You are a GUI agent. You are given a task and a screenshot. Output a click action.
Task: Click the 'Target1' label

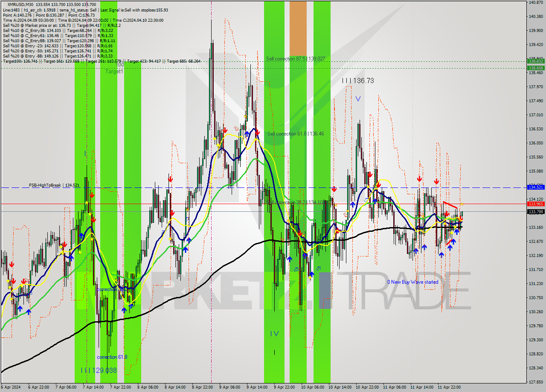pyautogui.click(x=114, y=72)
